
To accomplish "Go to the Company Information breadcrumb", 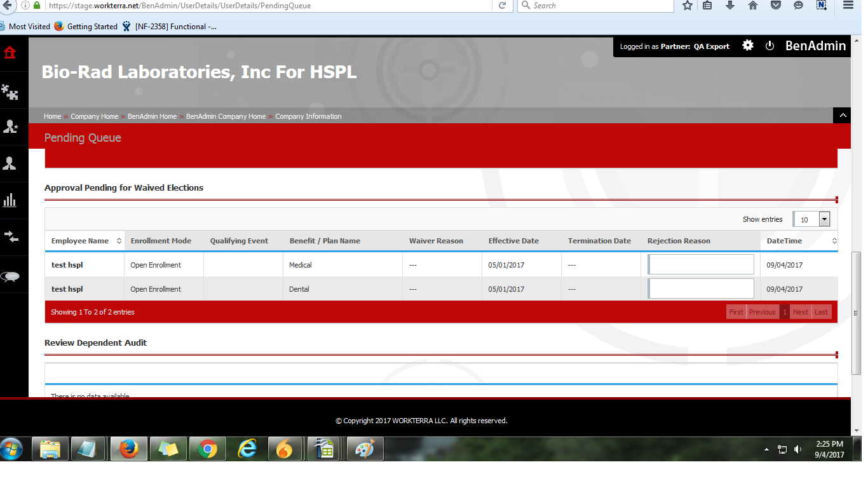I will [308, 116].
